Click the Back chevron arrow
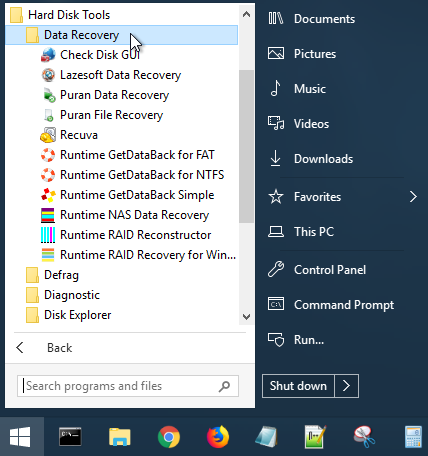Viewport: 428px width, 456px height. (x=20, y=348)
